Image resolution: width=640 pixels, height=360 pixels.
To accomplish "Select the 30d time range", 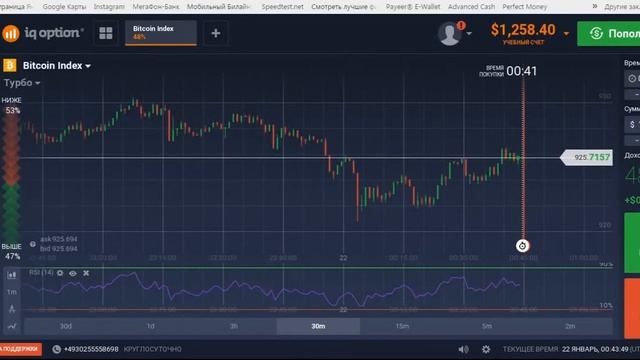I will coord(66,326).
